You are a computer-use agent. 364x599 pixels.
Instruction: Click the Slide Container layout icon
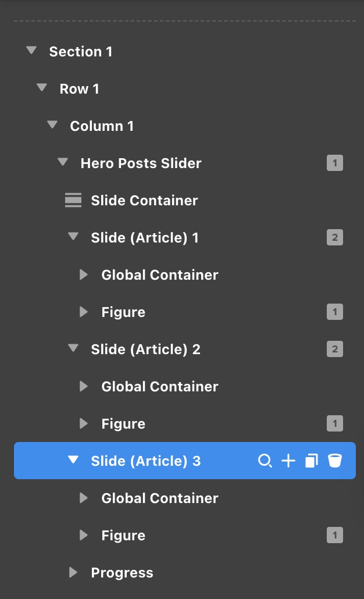[x=73, y=201]
